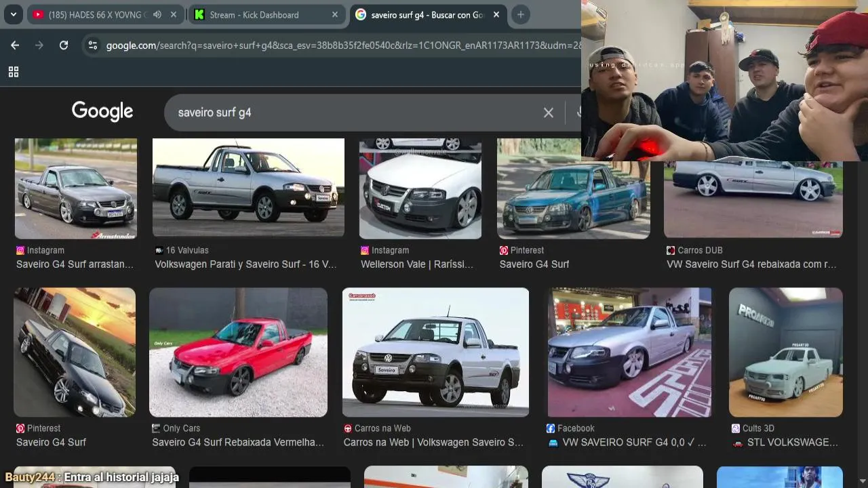This screenshot has height=488, width=868.
Task: Clear the search query with the X icon
Action: click(549, 113)
